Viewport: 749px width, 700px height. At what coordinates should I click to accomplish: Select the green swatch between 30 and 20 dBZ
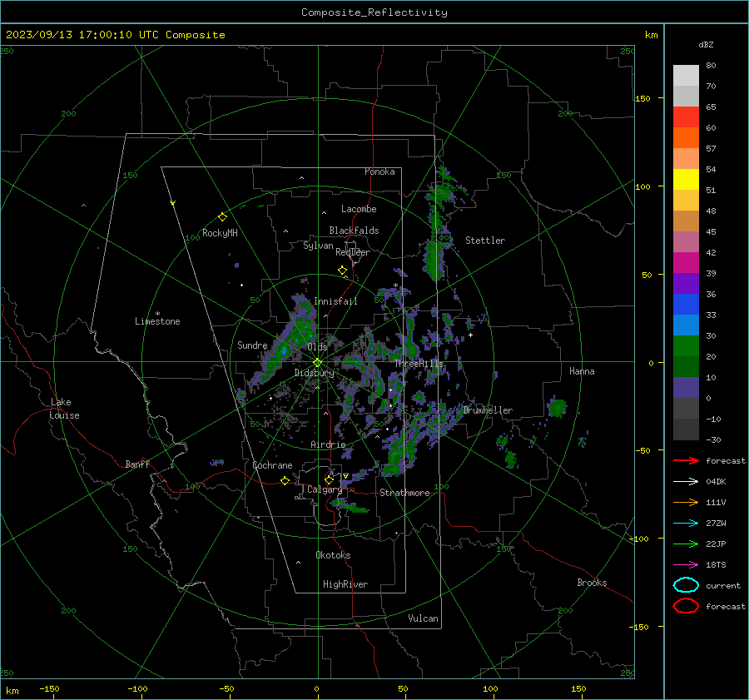click(x=686, y=346)
